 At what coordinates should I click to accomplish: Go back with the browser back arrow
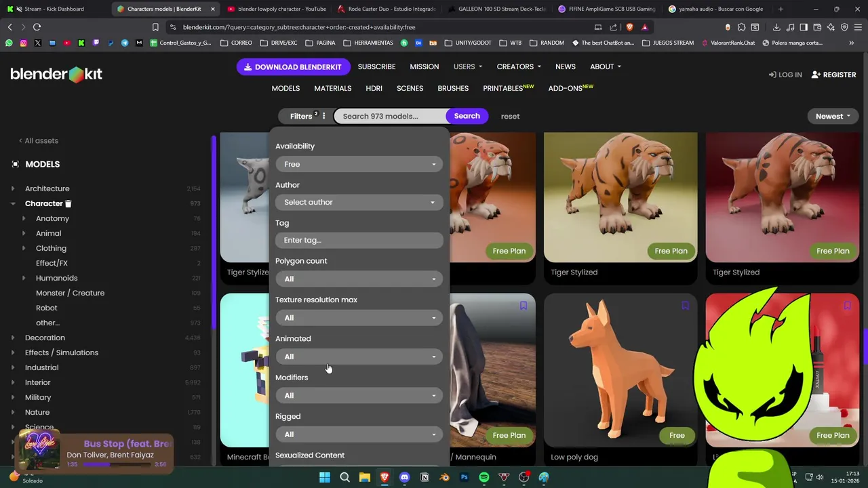pos(9,27)
